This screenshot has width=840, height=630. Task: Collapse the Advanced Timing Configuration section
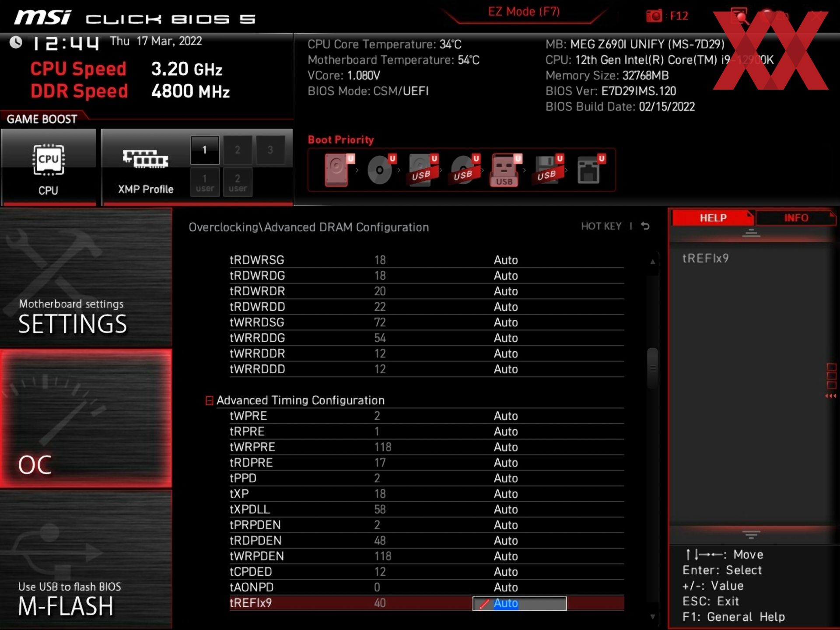coord(210,400)
